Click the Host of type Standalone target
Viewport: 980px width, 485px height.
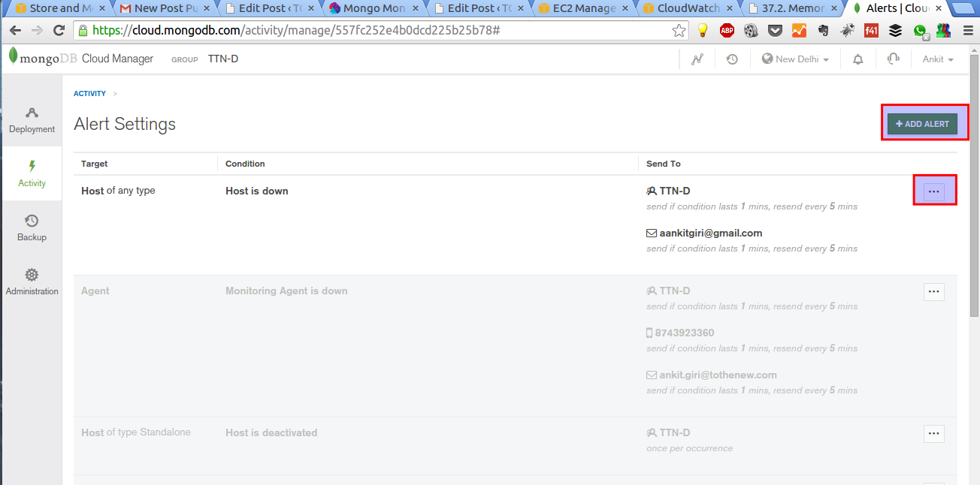click(136, 432)
